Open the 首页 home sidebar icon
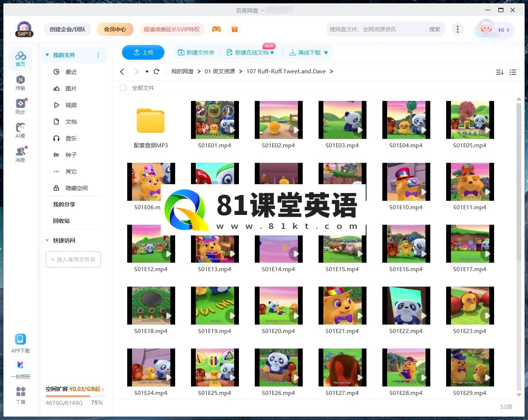 tap(20, 59)
